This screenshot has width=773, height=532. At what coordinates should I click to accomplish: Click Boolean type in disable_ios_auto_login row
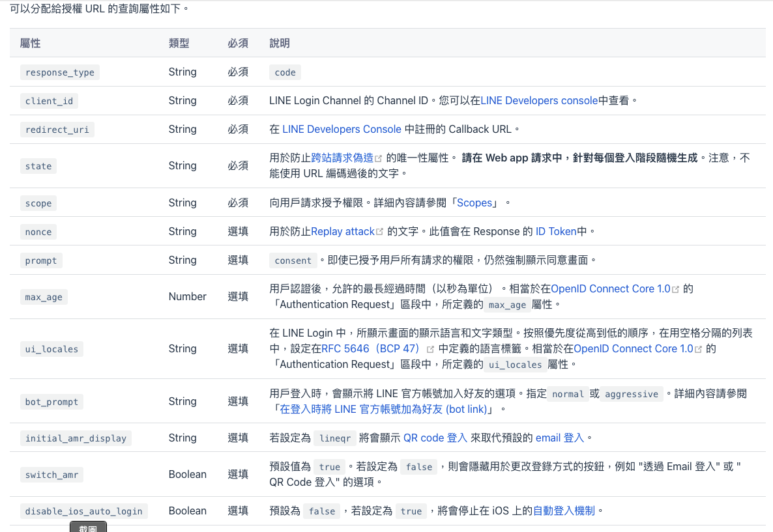point(187,511)
